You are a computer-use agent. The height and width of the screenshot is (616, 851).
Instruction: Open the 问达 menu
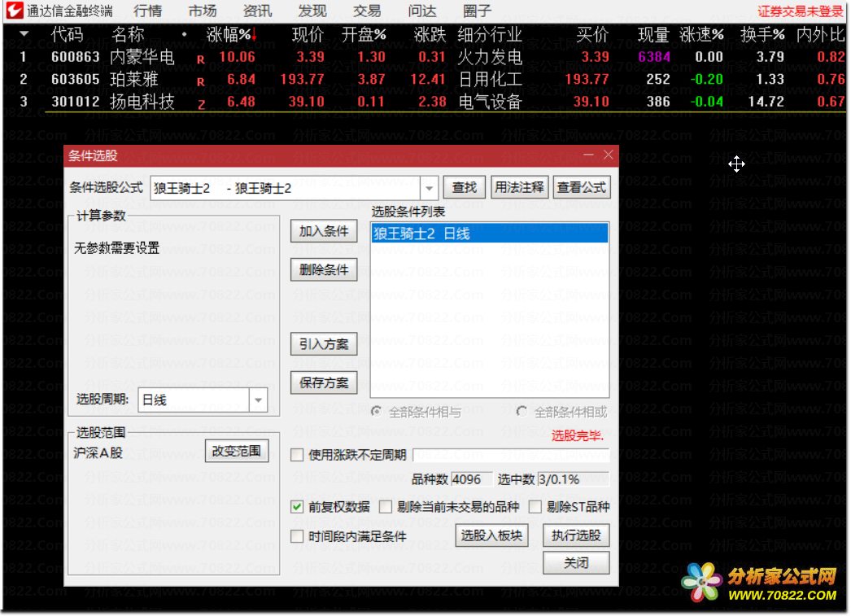point(421,11)
